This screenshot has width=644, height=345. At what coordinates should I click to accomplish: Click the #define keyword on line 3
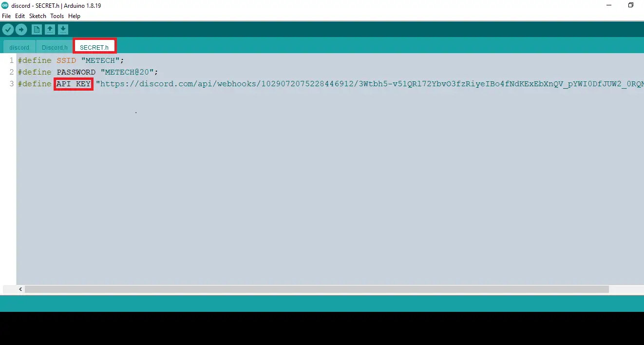[x=35, y=84]
